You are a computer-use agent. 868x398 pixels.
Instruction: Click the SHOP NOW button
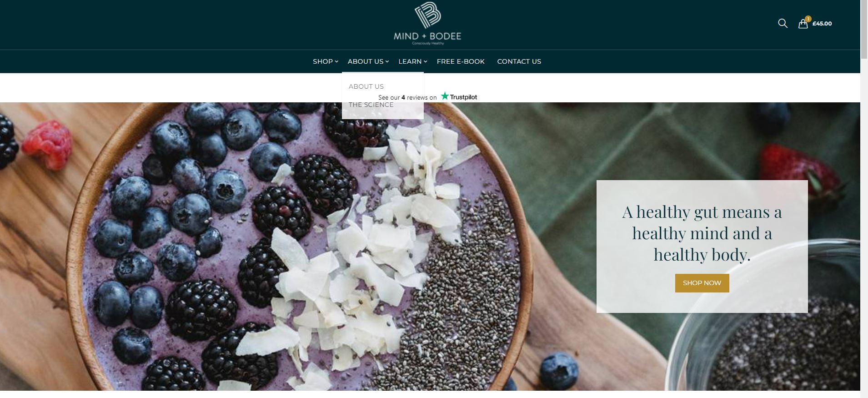click(x=702, y=283)
